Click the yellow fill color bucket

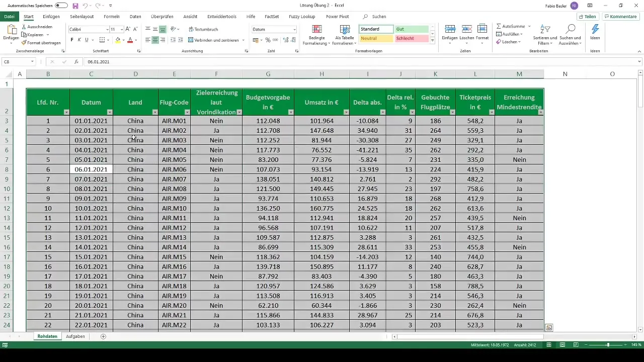(118, 40)
